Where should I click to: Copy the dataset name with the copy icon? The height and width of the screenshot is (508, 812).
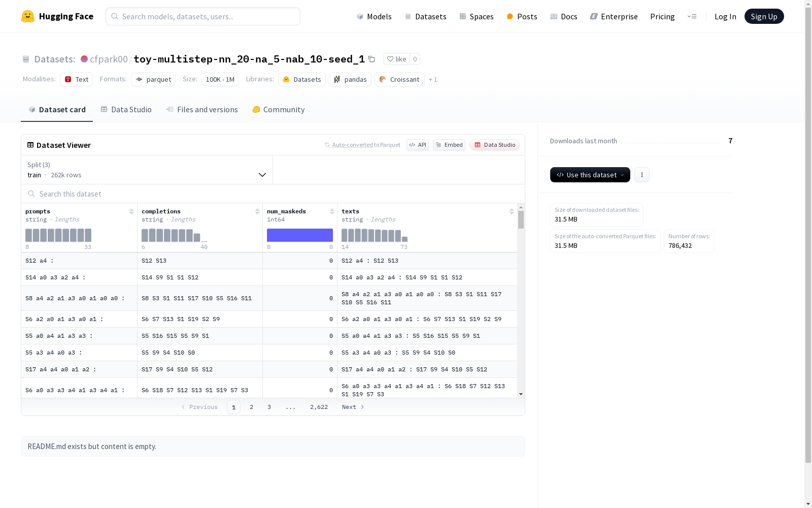[x=371, y=59]
